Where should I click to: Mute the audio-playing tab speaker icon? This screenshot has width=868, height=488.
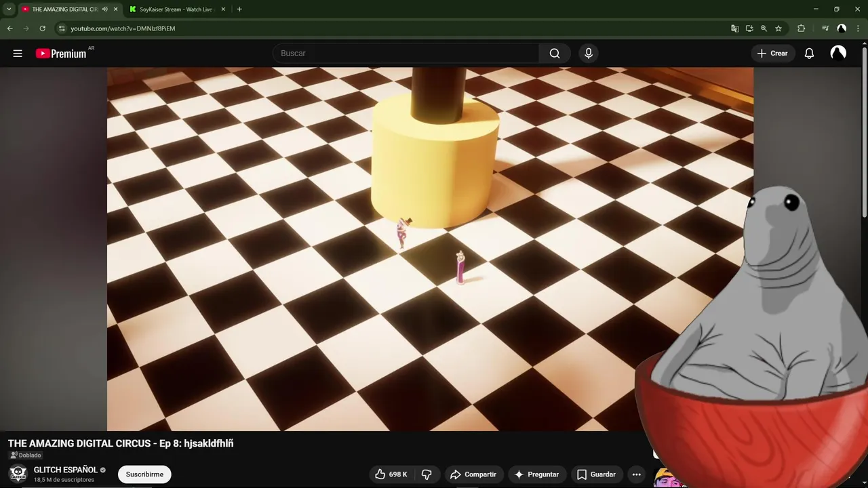coord(104,9)
